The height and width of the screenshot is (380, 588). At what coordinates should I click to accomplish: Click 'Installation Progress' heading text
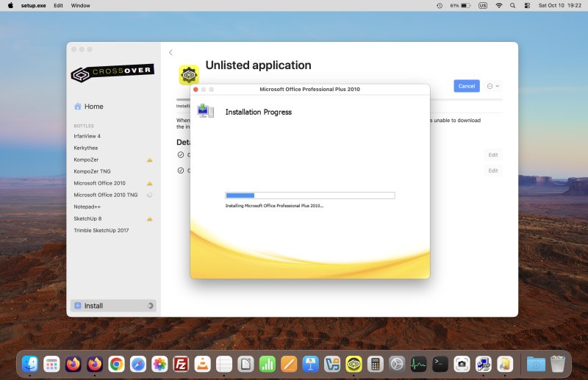click(259, 112)
